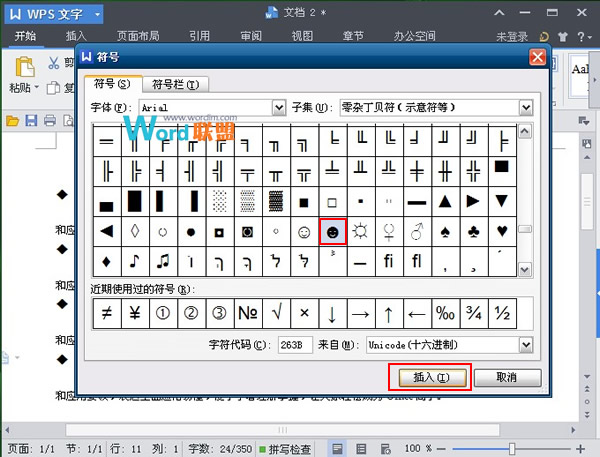Click the zoom slider handle
Viewport: 600px width, 457px height.
click(x=512, y=448)
